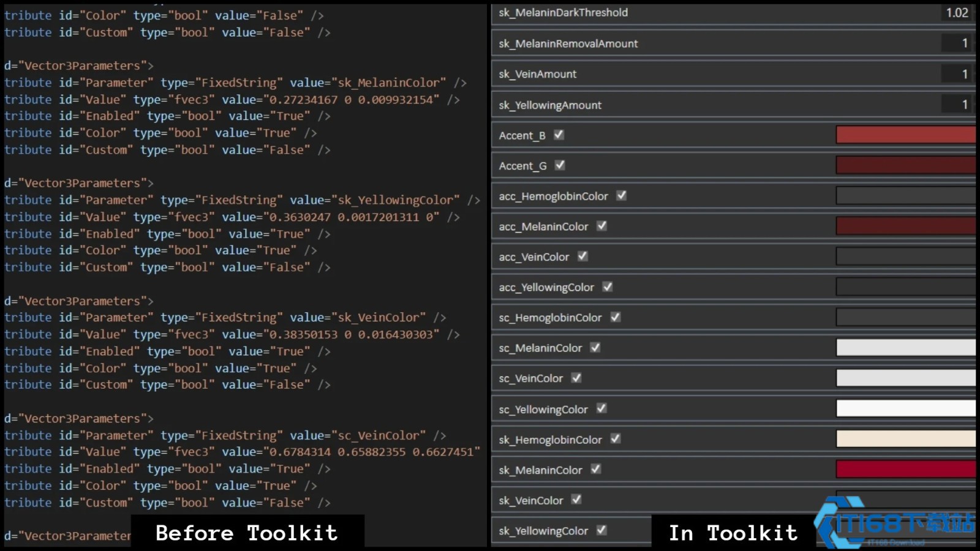Click the sk_MelaninRemovalAmount slider row
This screenshot has height=551, width=980.
point(733,43)
